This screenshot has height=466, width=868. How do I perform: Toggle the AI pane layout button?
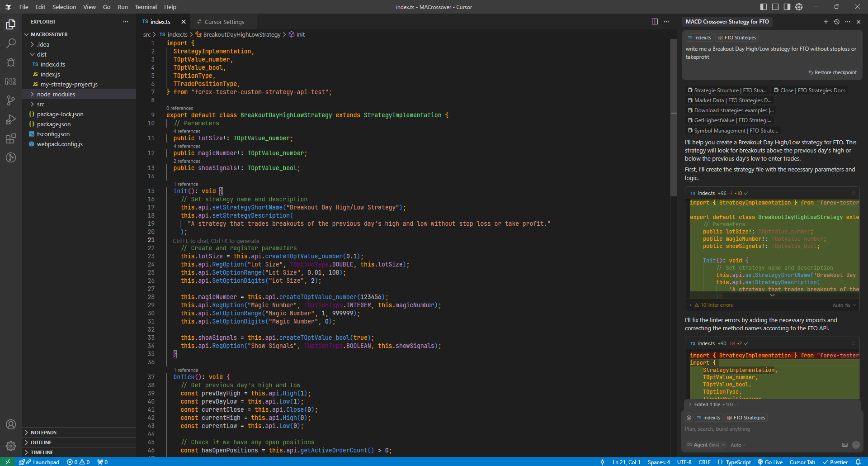point(787,7)
